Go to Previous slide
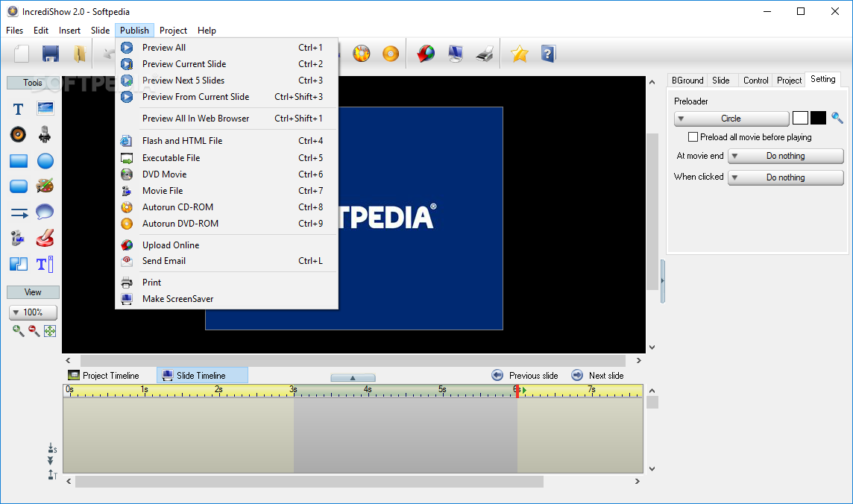This screenshot has width=853, height=504. coord(525,376)
